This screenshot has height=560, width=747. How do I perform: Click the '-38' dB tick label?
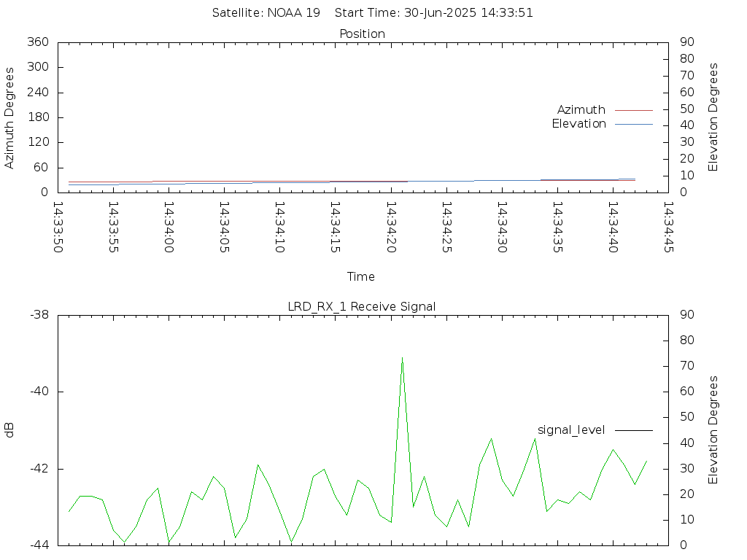click(x=39, y=315)
